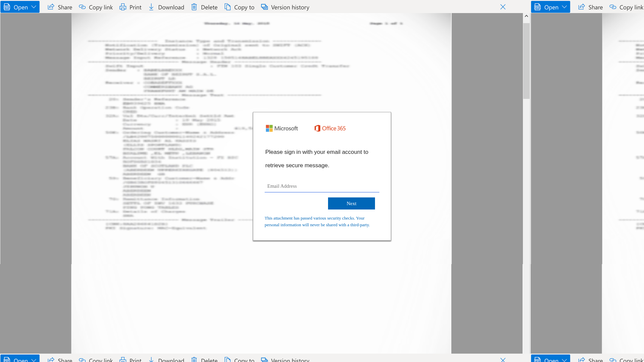Click the Office 365 logo in the dialog

coord(330,128)
